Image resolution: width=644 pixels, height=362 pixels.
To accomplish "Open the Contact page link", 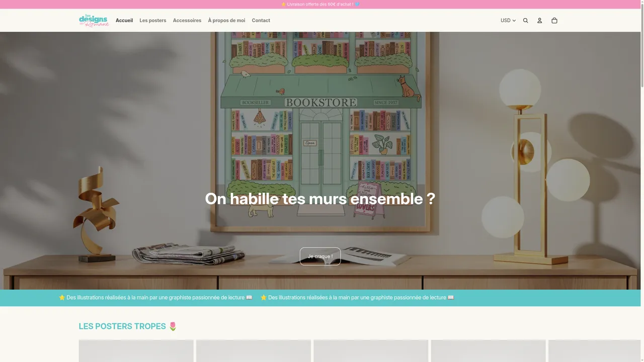I will click(x=261, y=21).
